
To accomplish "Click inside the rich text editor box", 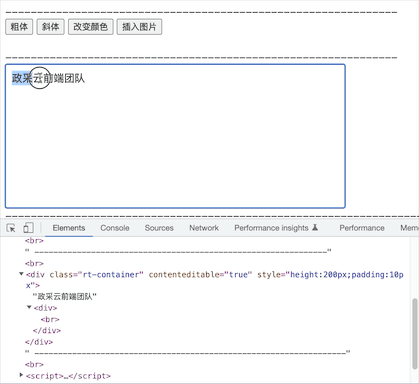I will 175,136.
